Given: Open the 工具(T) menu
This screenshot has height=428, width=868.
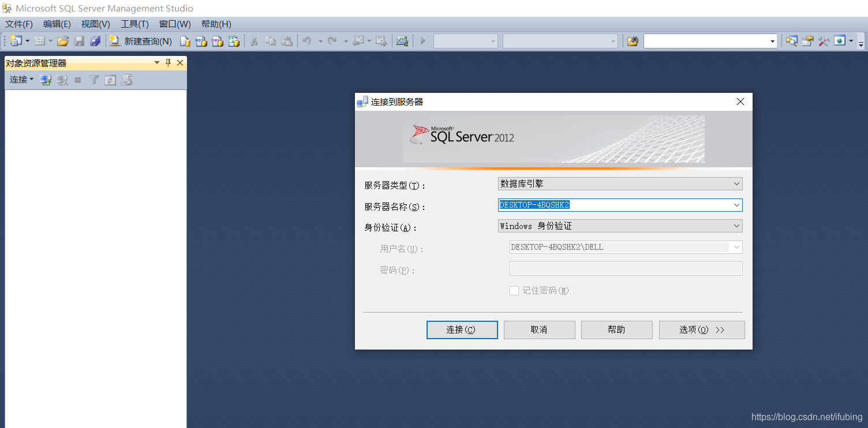Looking at the screenshot, I should coord(134,24).
